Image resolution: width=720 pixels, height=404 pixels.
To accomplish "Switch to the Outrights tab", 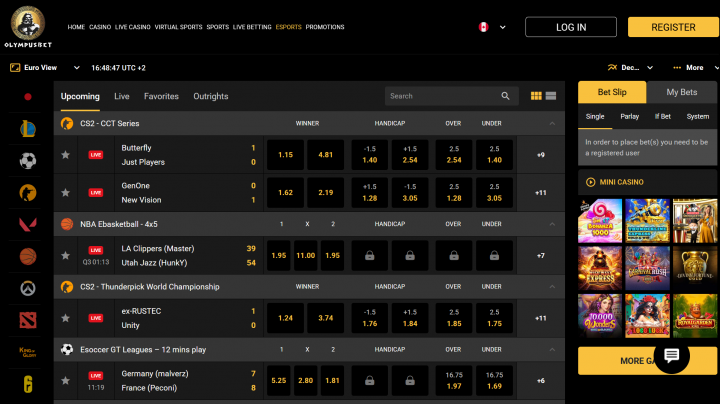I will click(211, 96).
